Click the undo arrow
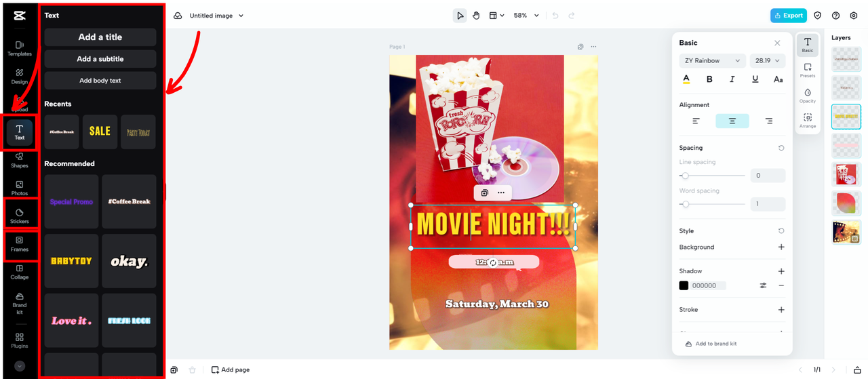 coord(555,16)
